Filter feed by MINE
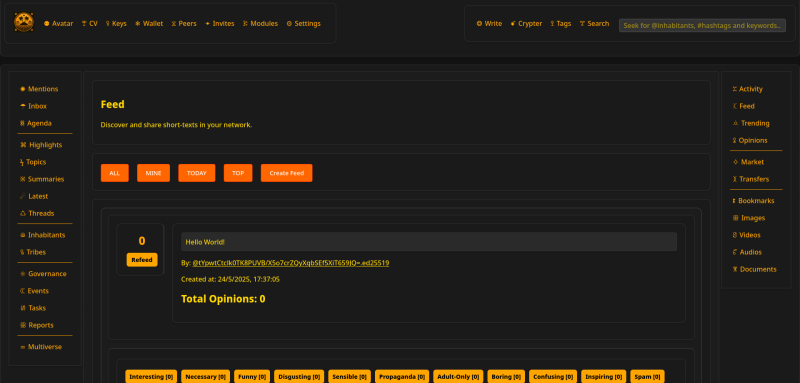Viewport: 800px width, 383px height. click(x=154, y=173)
